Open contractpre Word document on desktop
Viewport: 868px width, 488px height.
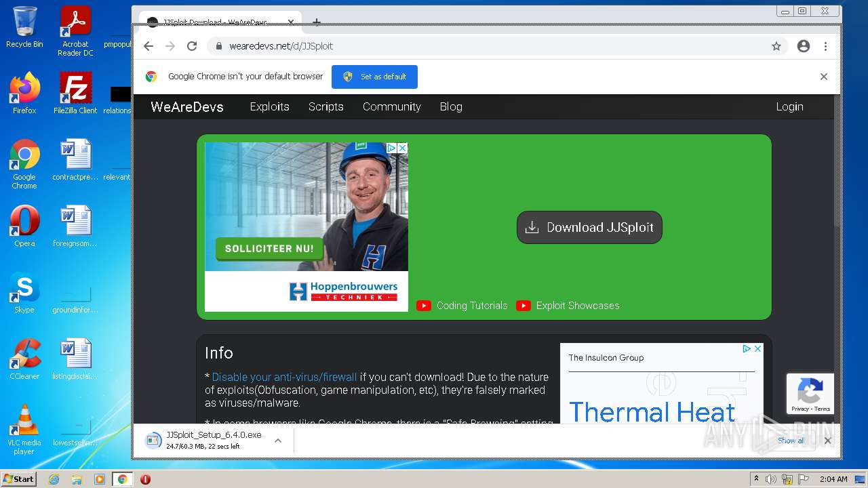click(75, 160)
